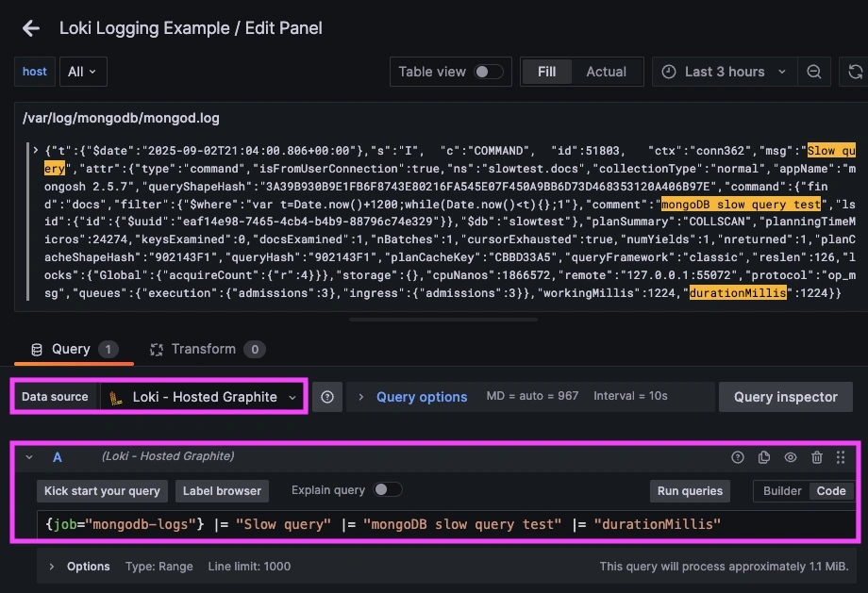The width and height of the screenshot is (868, 593).
Task: Click the highlighted durationMillis text in log
Action: (x=738, y=292)
